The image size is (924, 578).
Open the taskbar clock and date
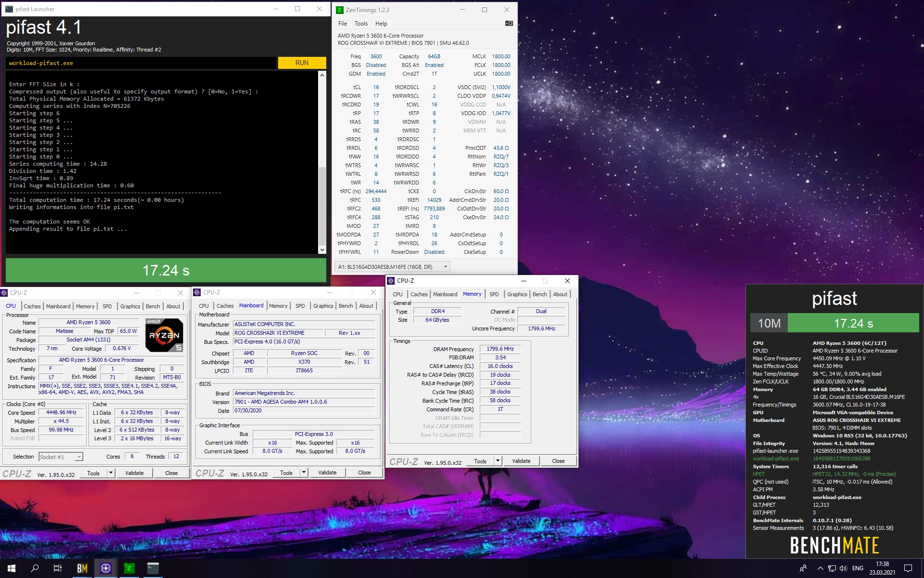(x=882, y=568)
